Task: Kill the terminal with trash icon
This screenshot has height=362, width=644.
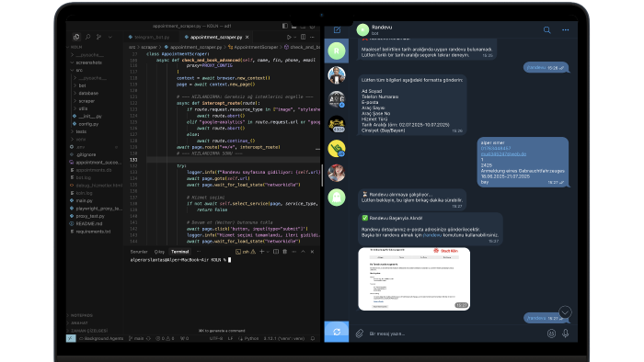Action: click(x=285, y=252)
